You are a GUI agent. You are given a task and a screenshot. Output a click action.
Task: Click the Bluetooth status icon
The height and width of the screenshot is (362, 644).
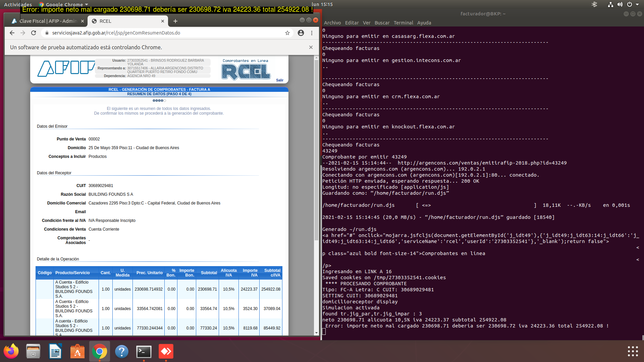tap(594, 4)
